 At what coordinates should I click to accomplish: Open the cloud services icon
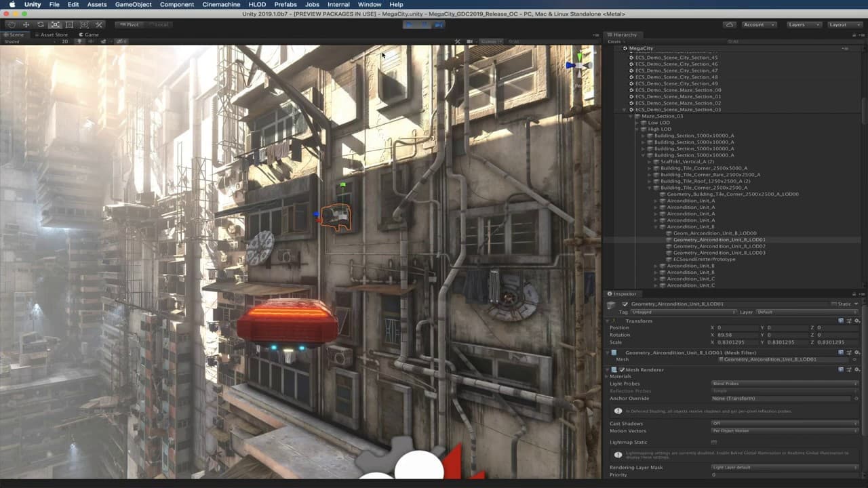tap(729, 25)
